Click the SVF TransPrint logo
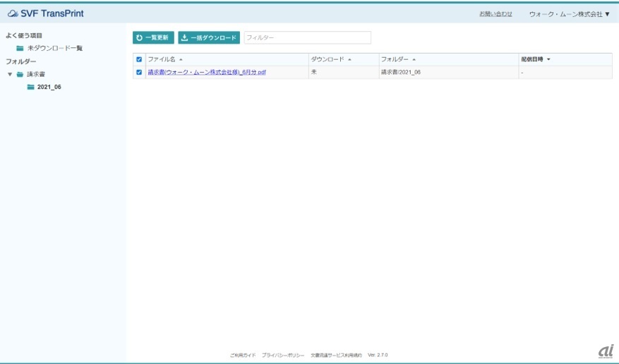This screenshot has width=619, height=364. [x=46, y=13]
